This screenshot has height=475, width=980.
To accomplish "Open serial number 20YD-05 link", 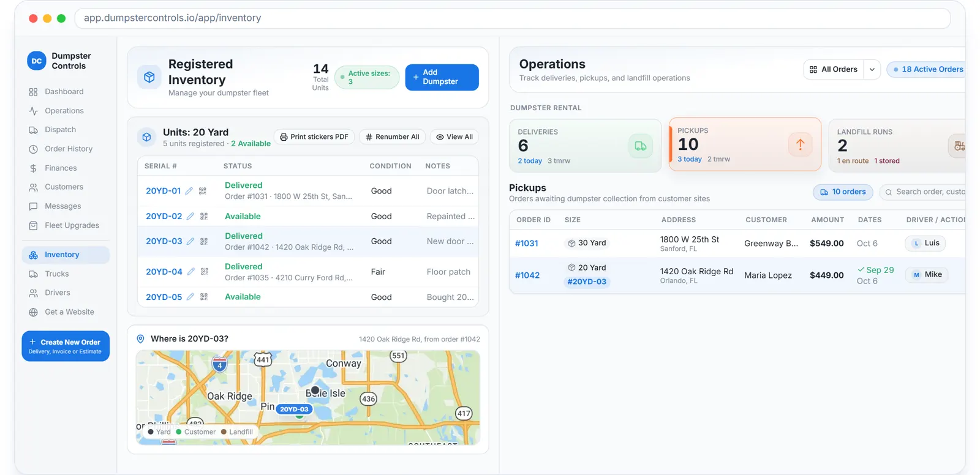I will (x=164, y=297).
